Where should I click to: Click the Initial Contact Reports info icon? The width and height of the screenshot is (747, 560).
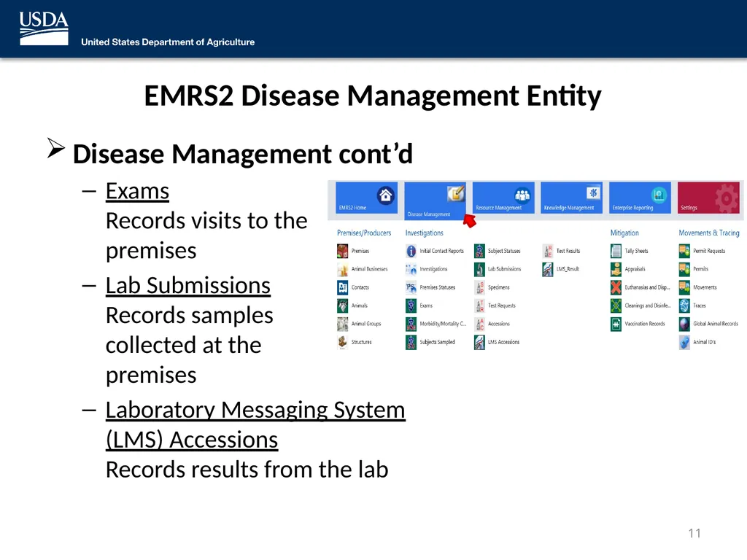coord(411,251)
